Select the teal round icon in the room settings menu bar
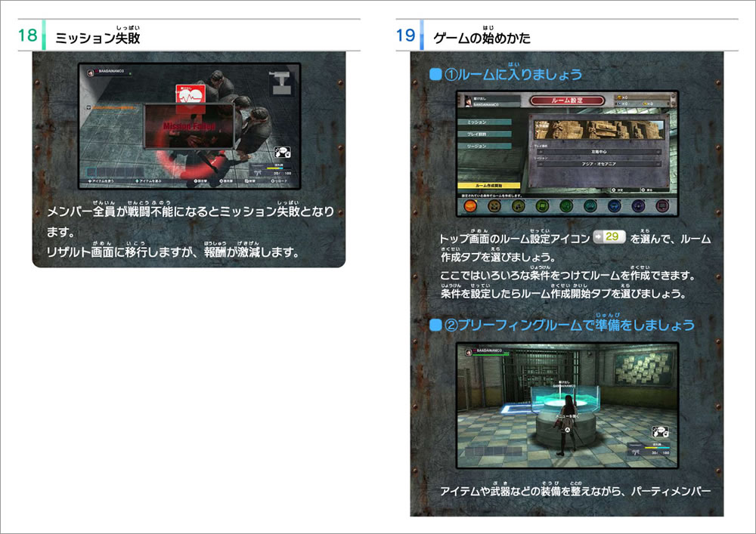This screenshot has width=756, height=534. (590, 206)
